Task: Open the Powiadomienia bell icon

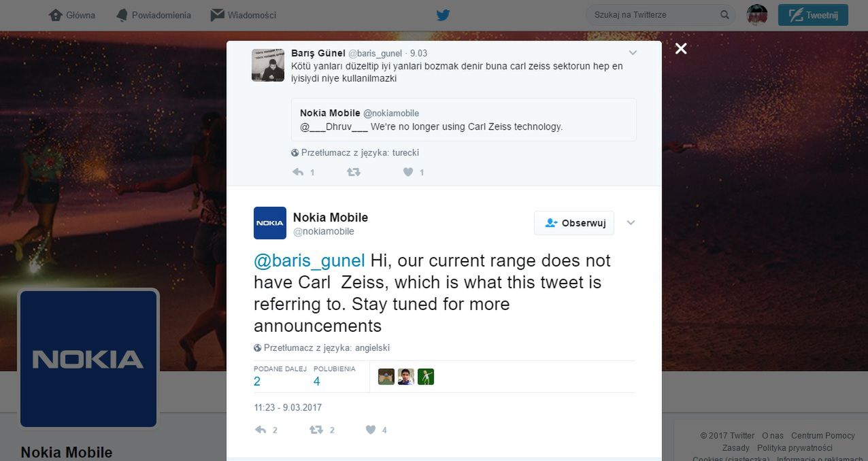Action: coord(122,14)
